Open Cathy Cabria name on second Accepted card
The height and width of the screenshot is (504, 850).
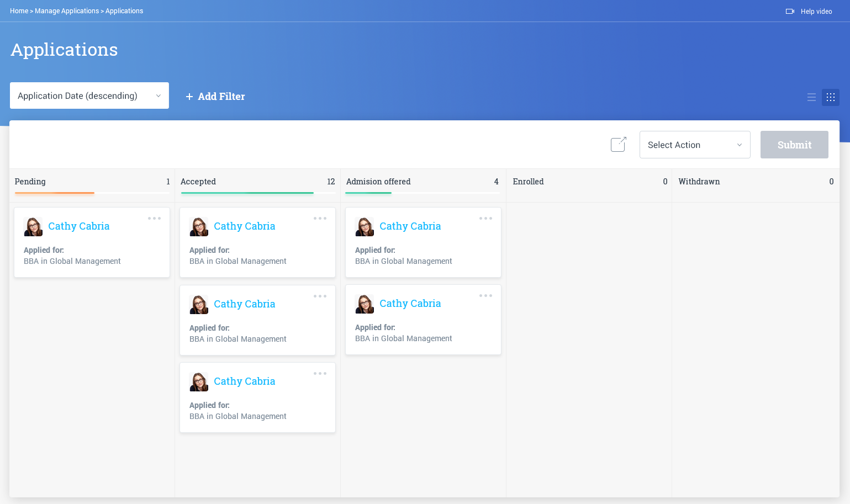(245, 304)
